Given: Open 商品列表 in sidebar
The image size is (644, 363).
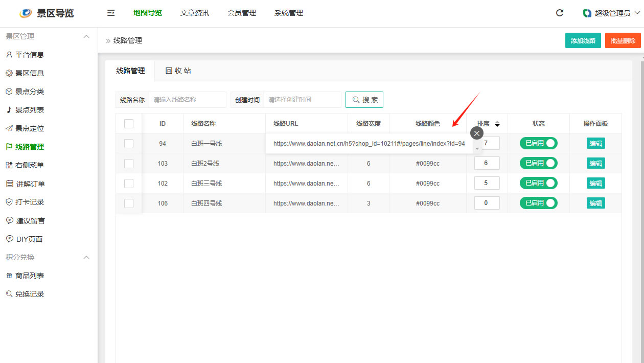Looking at the screenshot, I should point(29,276).
